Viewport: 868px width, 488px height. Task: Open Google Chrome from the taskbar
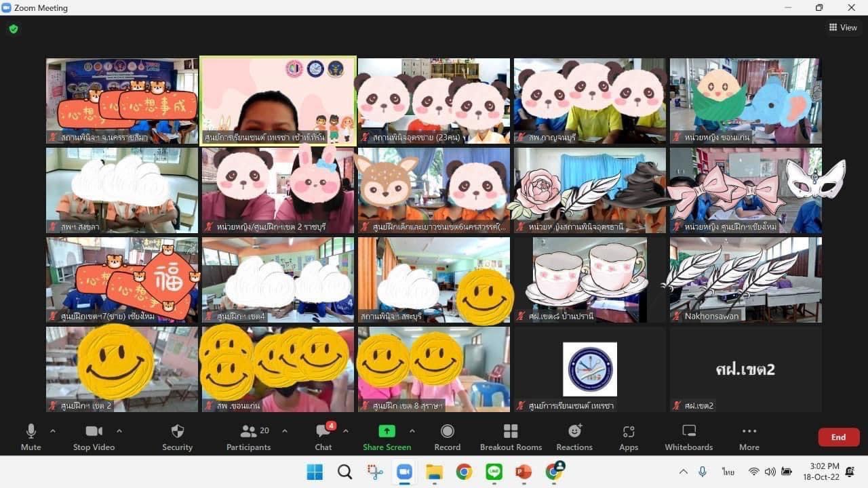tap(464, 472)
